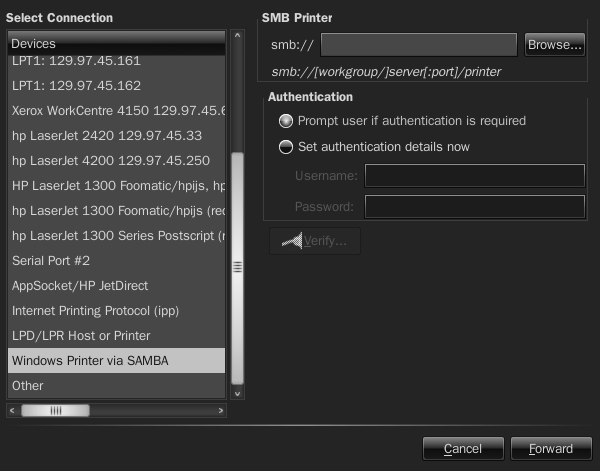Select 'Other' connection entry
The height and width of the screenshot is (471, 600).
click(116, 386)
